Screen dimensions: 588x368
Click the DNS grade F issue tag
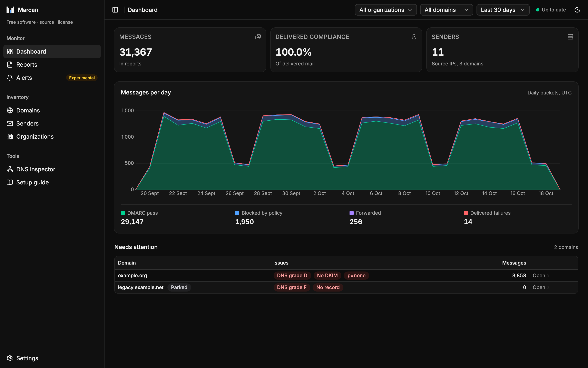click(x=292, y=287)
